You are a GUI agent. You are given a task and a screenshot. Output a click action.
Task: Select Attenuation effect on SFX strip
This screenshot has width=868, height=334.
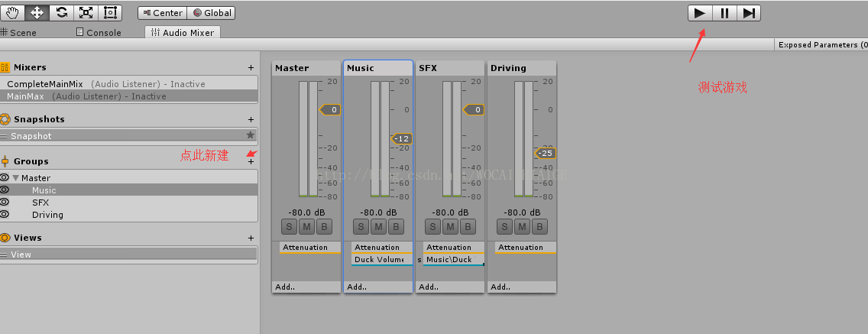454,248
